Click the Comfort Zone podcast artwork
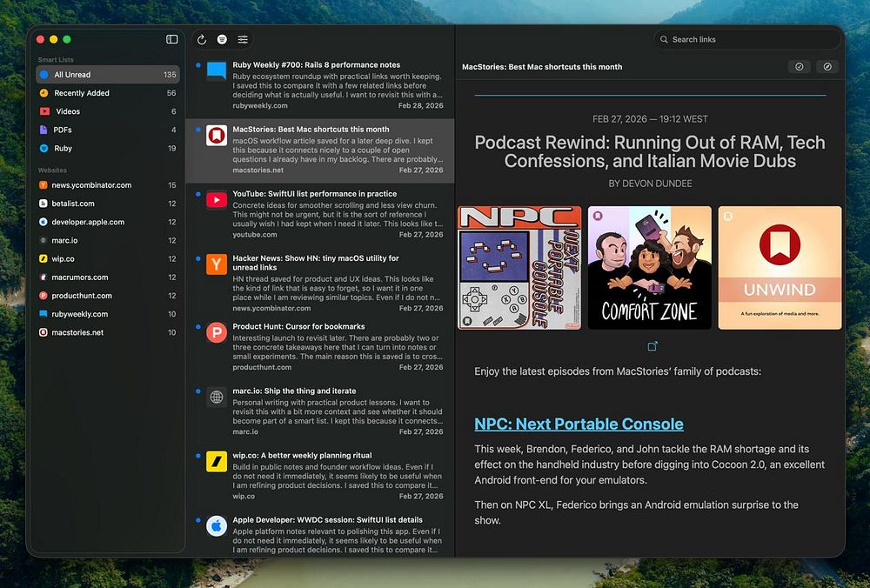This screenshot has width=870, height=588. pos(649,268)
